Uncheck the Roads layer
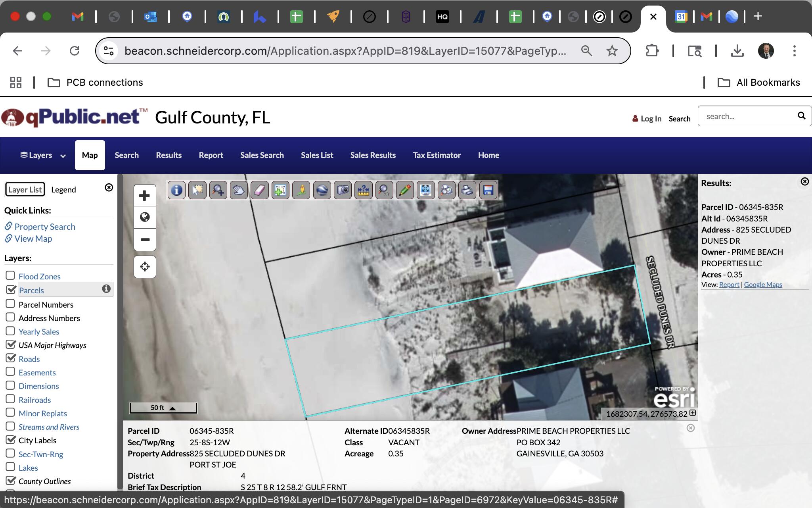The image size is (812, 508). coord(11,358)
